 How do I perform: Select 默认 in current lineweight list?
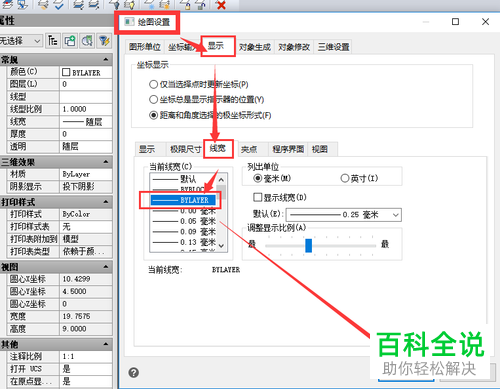click(184, 179)
